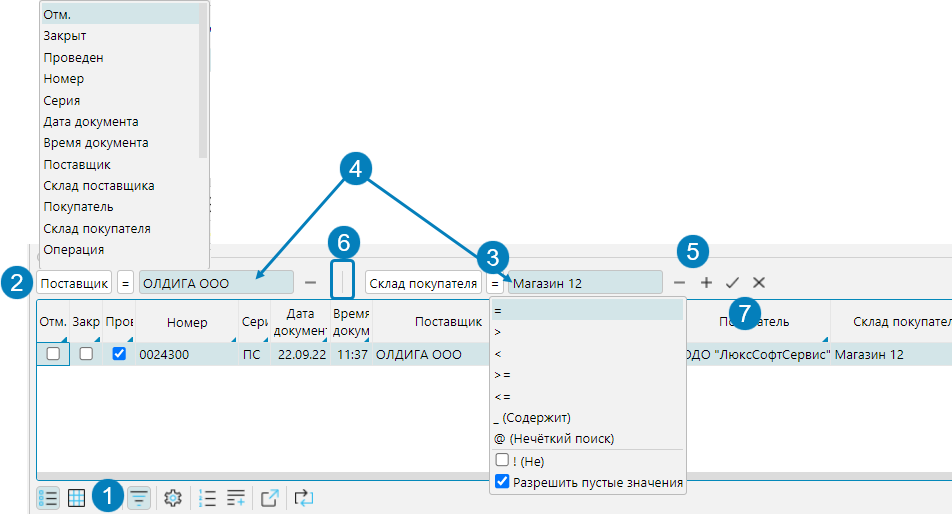
Task: Select the date cell 22.09.22
Action: (300, 354)
